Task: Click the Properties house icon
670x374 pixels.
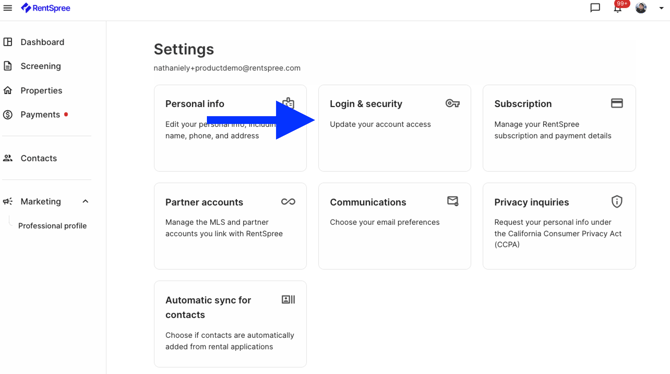Action: [8, 90]
